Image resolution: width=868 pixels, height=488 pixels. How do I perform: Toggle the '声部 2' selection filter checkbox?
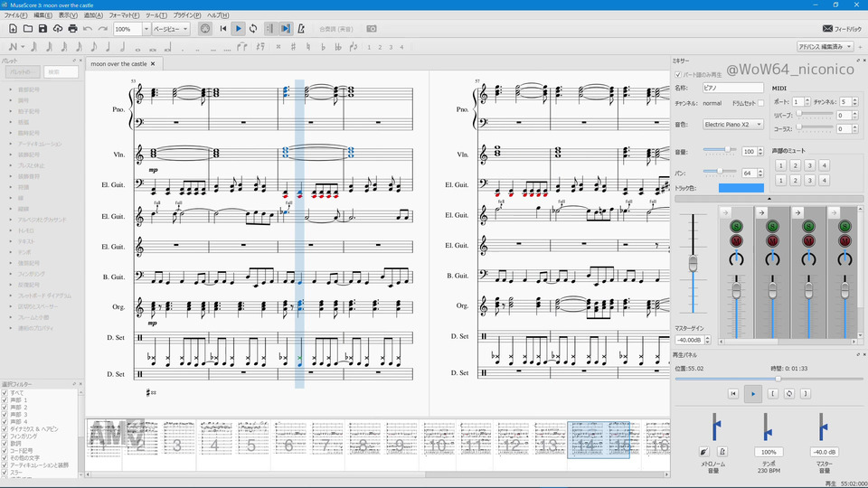tap(5, 408)
